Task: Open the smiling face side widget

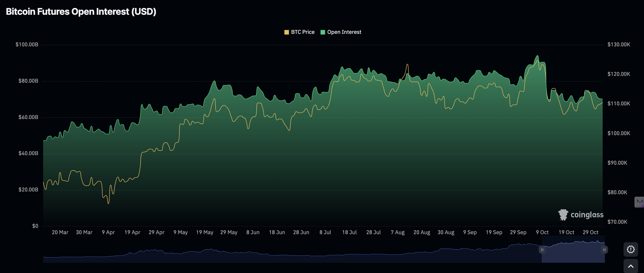Action: coord(639,201)
